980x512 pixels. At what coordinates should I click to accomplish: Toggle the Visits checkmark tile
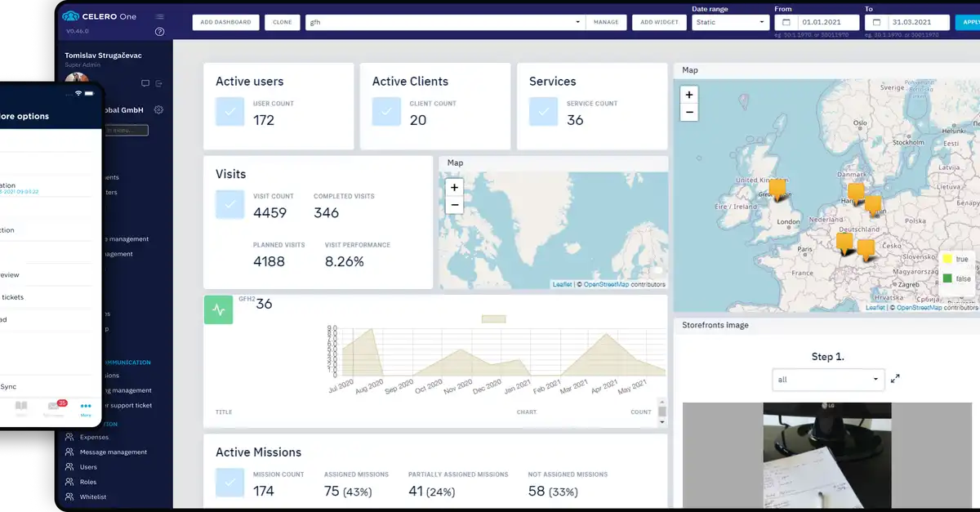(229, 204)
